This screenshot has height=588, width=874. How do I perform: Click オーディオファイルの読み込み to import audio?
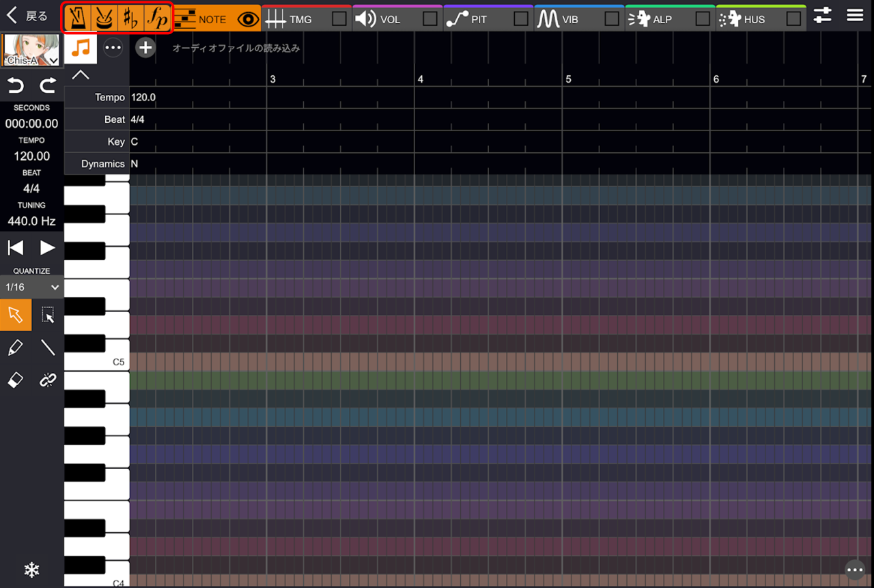click(236, 48)
